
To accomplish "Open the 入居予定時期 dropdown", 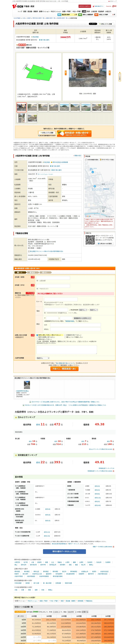I will [x=43, y=358].
